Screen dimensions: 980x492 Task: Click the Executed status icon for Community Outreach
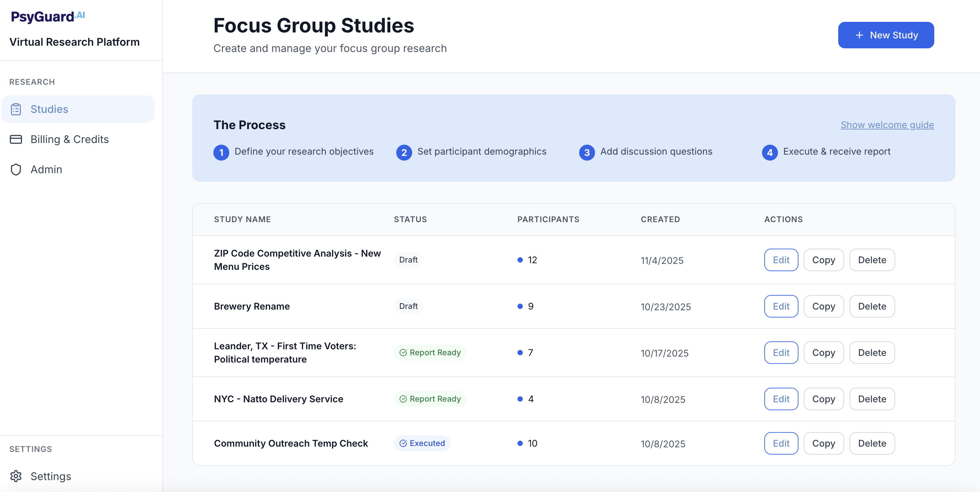403,443
